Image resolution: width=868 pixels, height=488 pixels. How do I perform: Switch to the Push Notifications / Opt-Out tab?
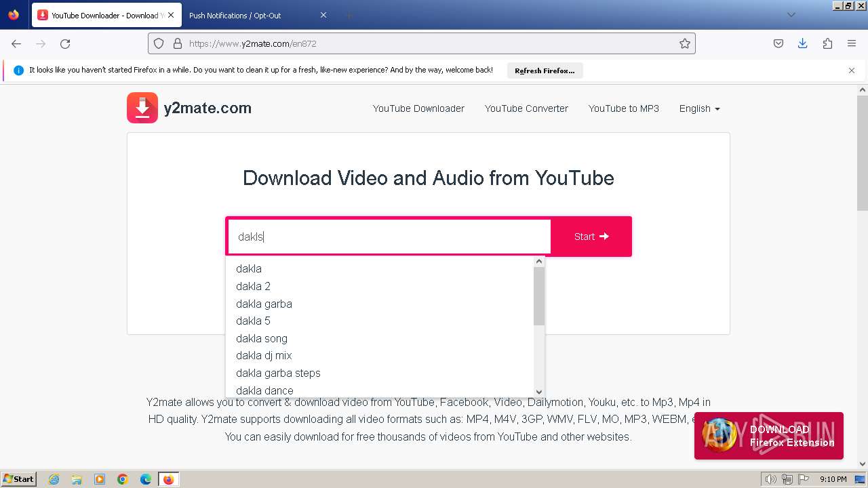tap(258, 15)
